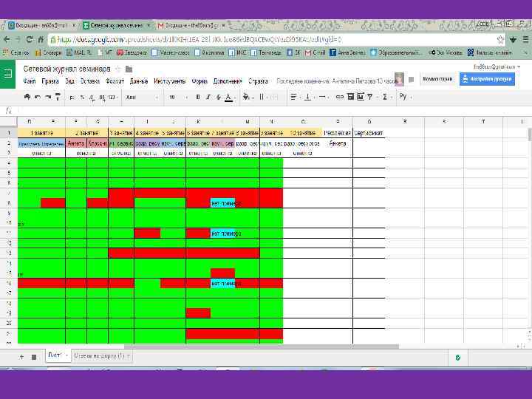The image size is (532, 399).
Task: Click the Комментарии button
Action: [x=437, y=79]
